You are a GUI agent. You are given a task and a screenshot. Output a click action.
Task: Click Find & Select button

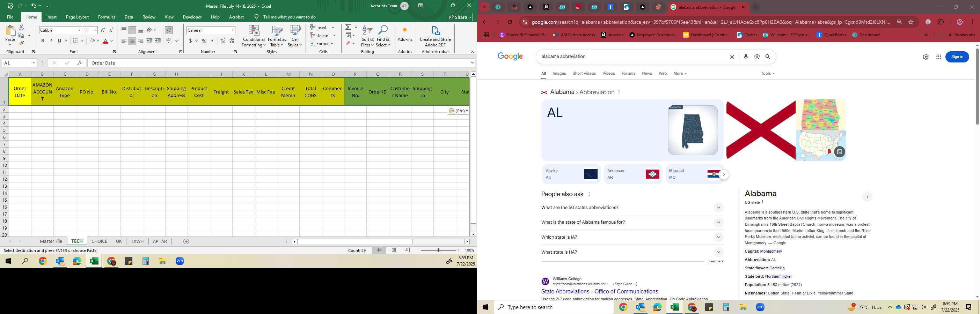(x=383, y=36)
